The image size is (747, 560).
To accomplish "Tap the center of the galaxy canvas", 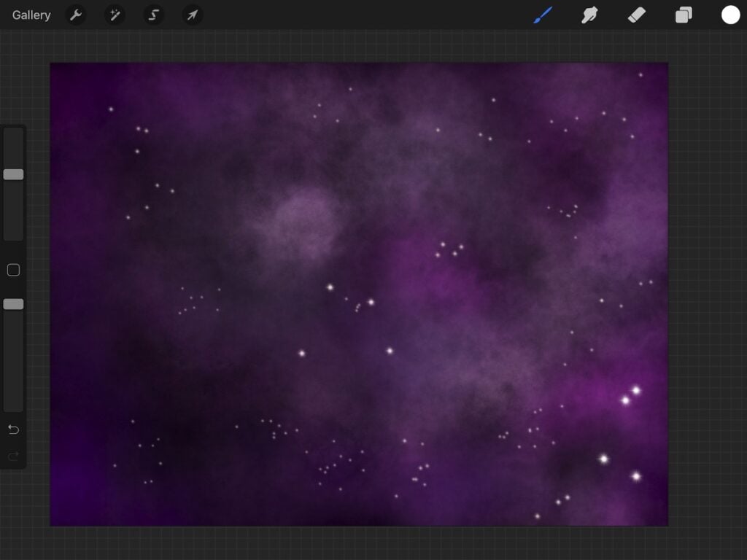I will [x=359, y=294].
